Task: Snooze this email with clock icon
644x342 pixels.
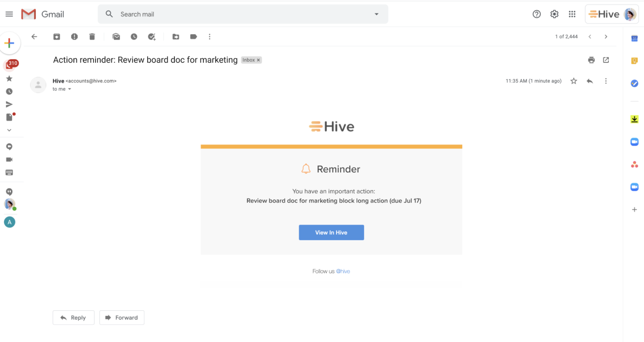Action: (x=134, y=36)
